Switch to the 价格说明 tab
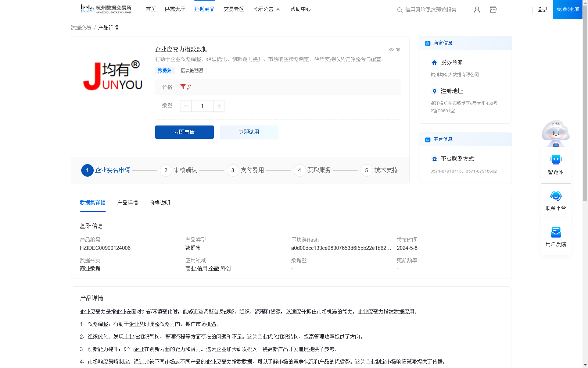 (160, 203)
